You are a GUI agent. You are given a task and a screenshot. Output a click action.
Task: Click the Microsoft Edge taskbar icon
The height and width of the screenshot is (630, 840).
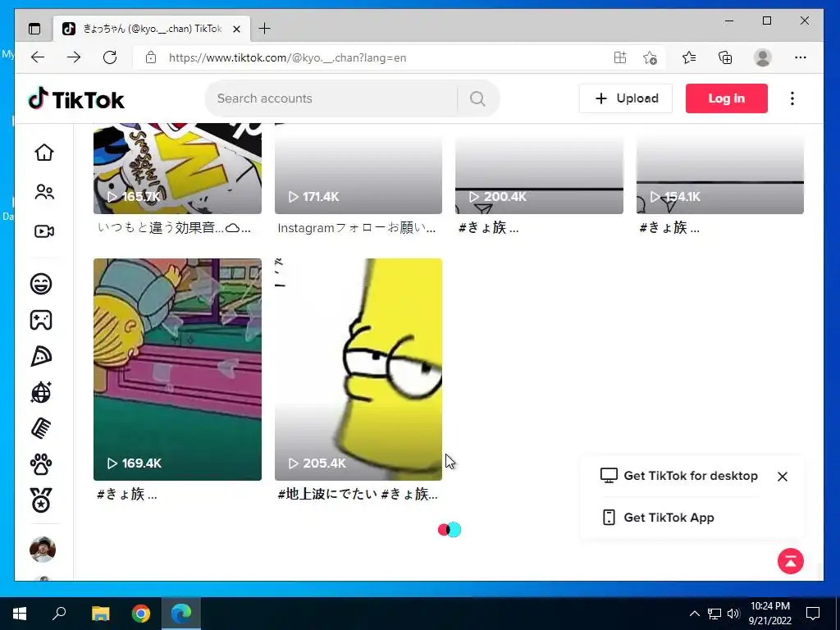click(181, 614)
